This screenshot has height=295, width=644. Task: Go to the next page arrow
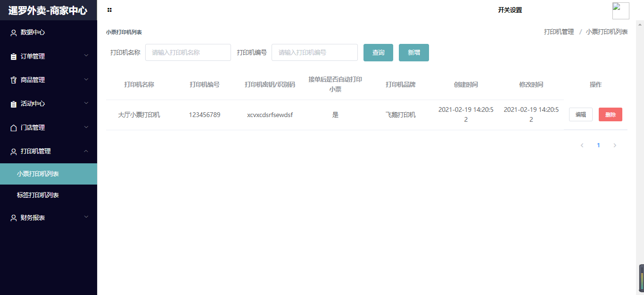pyautogui.click(x=615, y=145)
